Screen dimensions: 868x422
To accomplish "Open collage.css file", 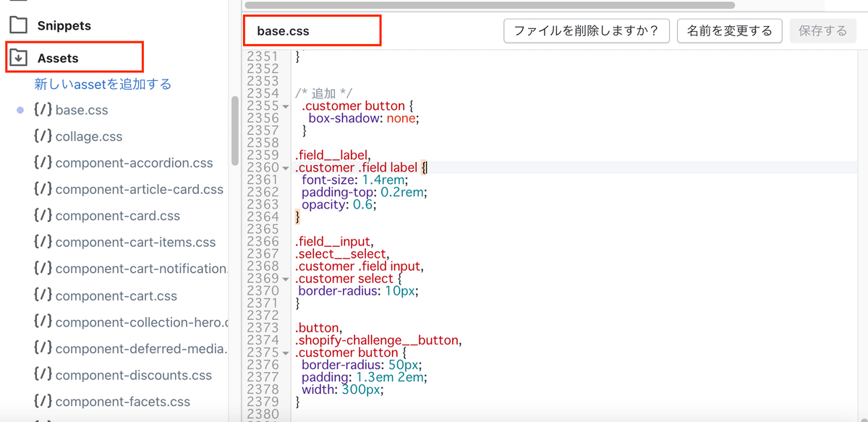I will pos(89,136).
